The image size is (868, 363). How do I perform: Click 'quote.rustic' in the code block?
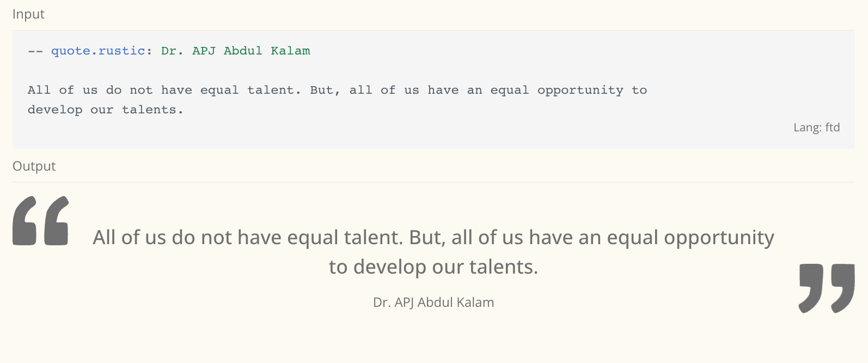98,51
